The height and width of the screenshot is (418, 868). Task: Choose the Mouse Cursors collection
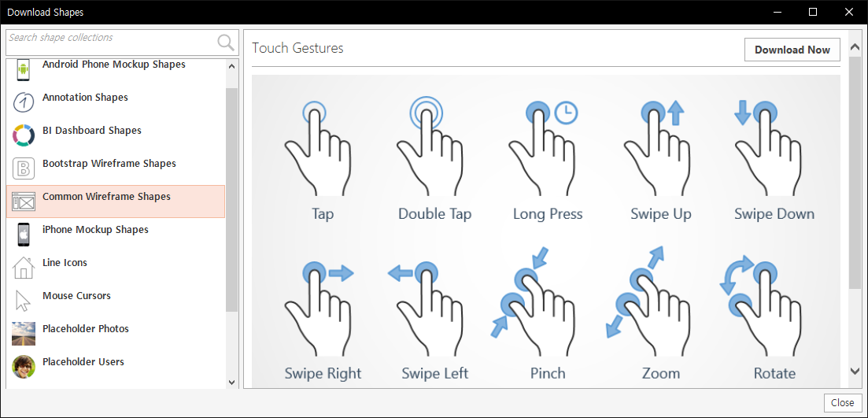tap(116, 301)
